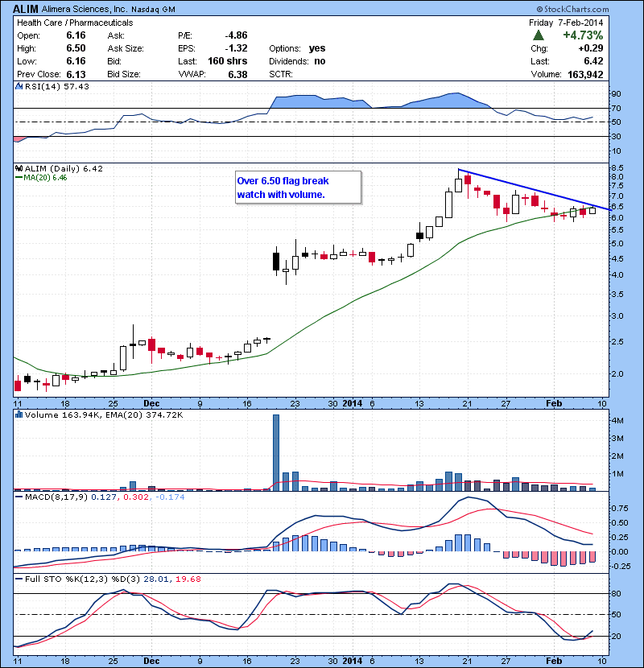Click the blue descending flag trendline

535,190
